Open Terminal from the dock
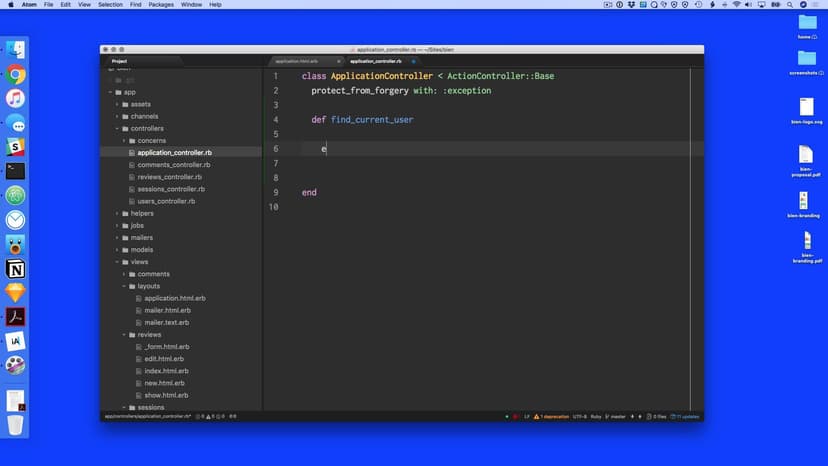 15,171
